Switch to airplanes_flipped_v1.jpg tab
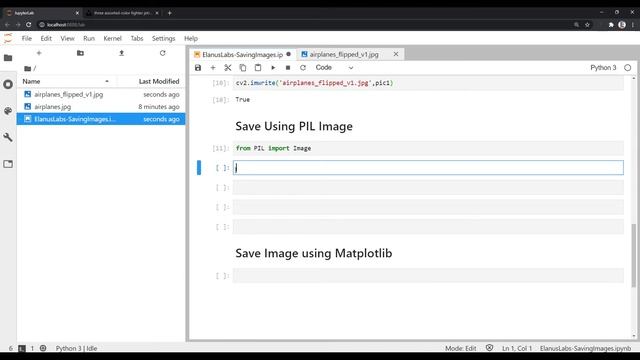Image resolution: width=640 pixels, height=360 pixels. (344, 54)
